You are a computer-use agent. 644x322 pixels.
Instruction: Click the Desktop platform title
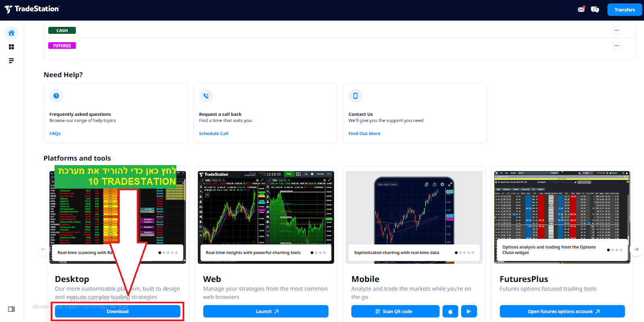click(72, 279)
